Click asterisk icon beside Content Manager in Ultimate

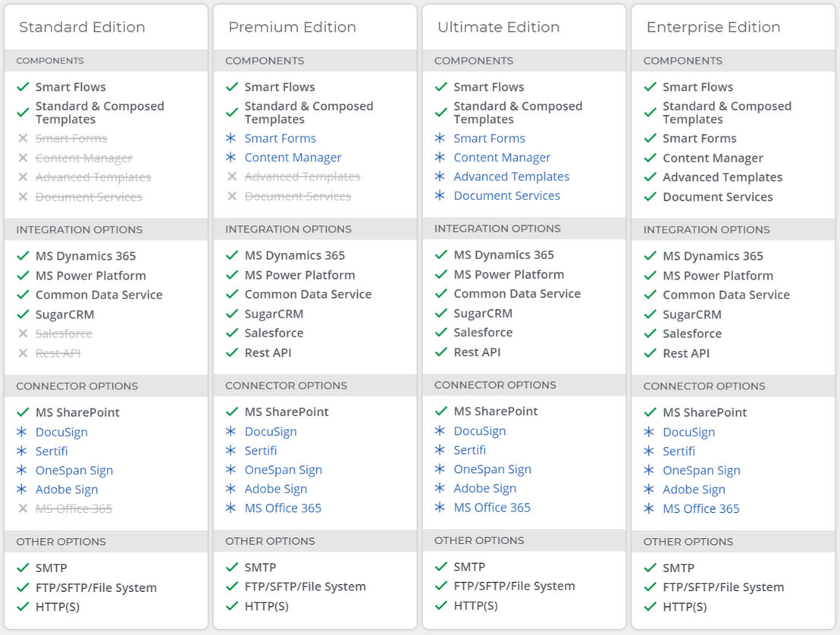(440, 157)
